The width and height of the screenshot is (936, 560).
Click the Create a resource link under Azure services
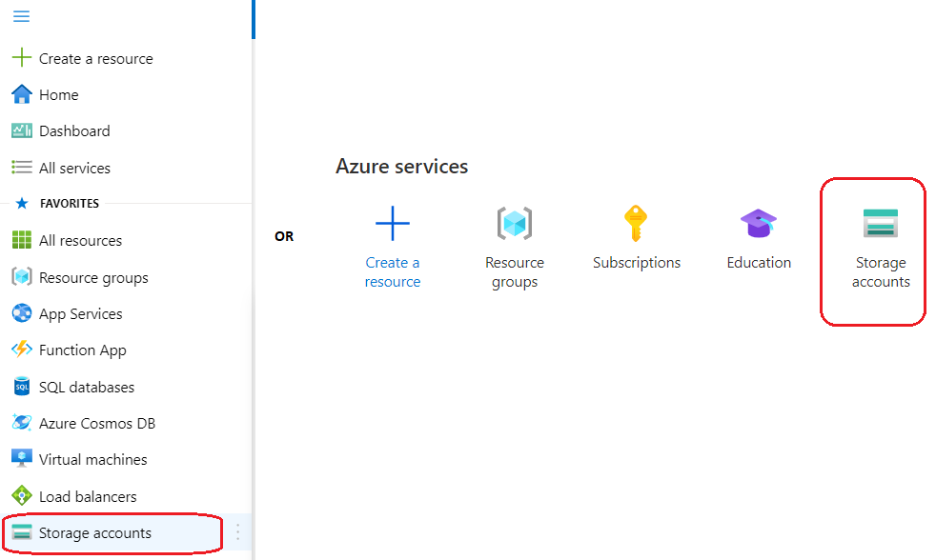[393, 272]
